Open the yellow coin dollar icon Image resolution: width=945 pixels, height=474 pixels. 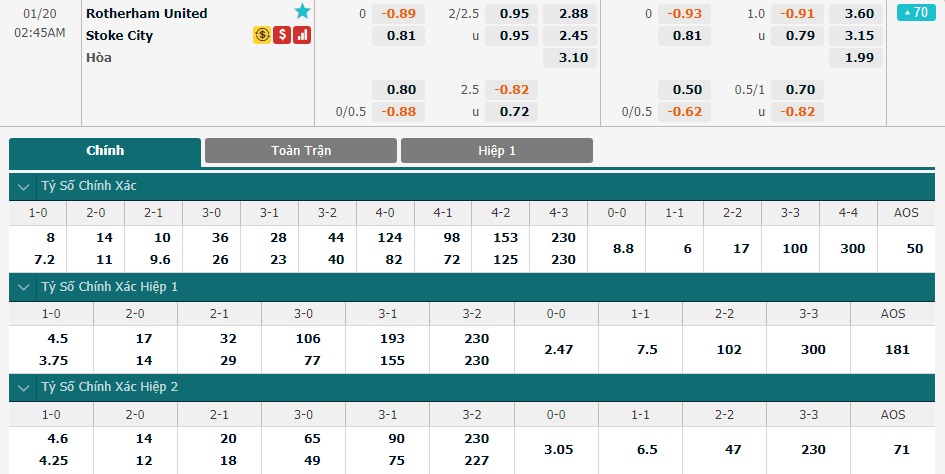point(262,35)
